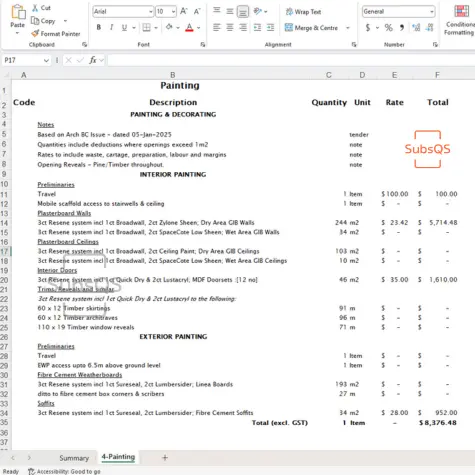The height and width of the screenshot is (475, 475).
Task: Click Merge & Centre button
Action: [x=312, y=28]
